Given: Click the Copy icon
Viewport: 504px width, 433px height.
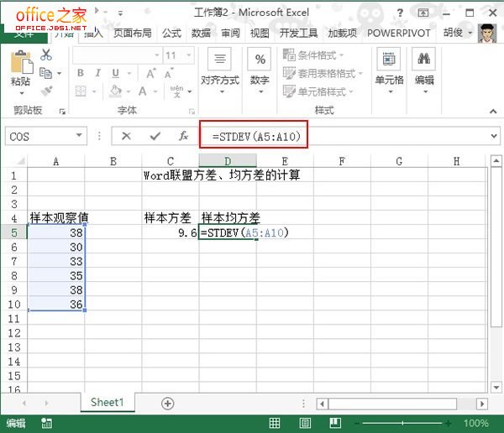Looking at the screenshot, I should click(45, 73).
